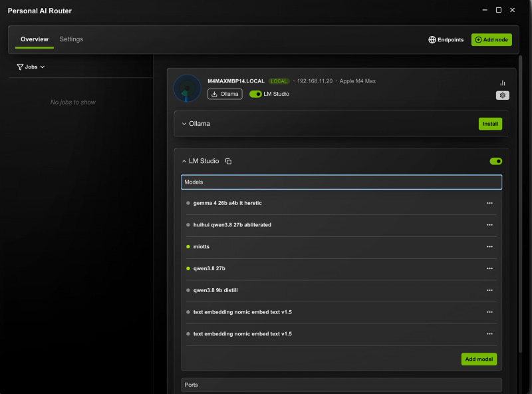Select the qwen3.8 27b model row

click(x=341, y=268)
